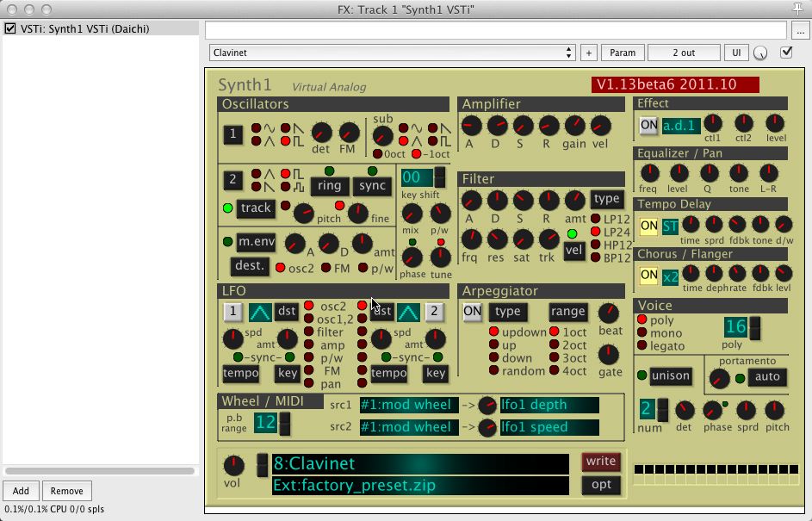Click the filter frq knob
Screen dimensions: 812x521
pos(471,239)
